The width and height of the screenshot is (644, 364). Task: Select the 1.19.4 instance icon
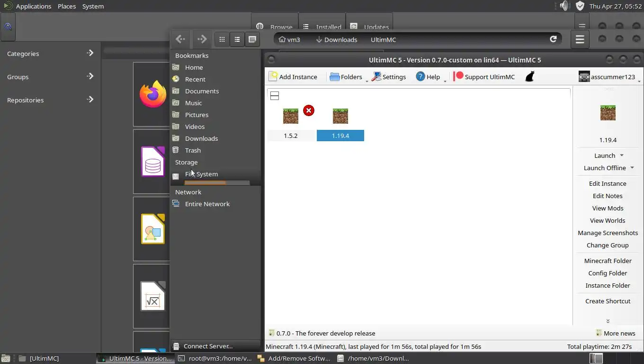pos(340,116)
